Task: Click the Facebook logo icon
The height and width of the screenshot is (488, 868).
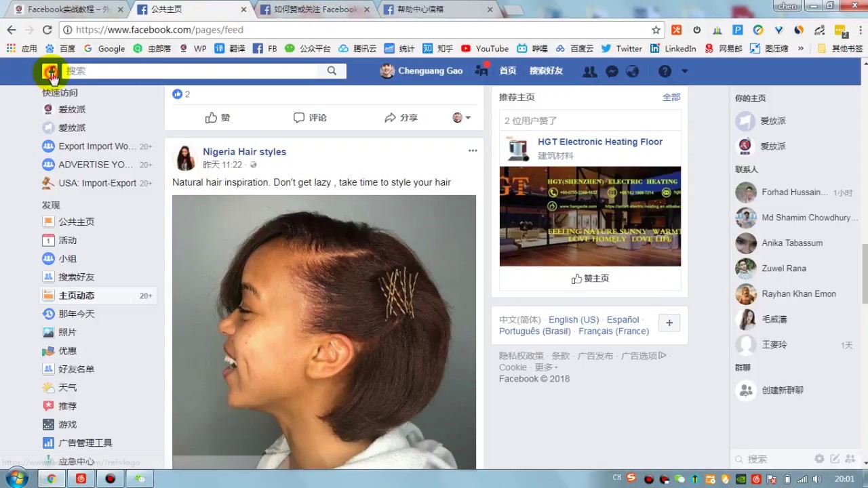Action: point(50,71)
